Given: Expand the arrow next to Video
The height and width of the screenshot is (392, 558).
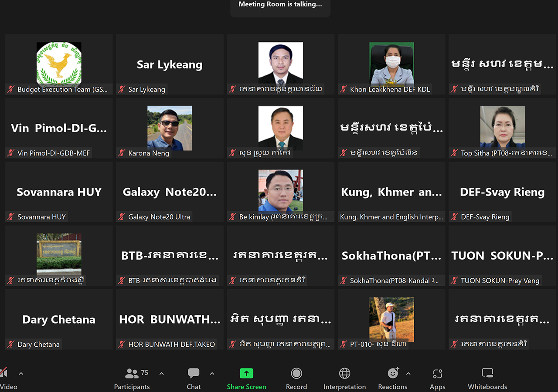Looking at the screenshot, I should [21, 373].
